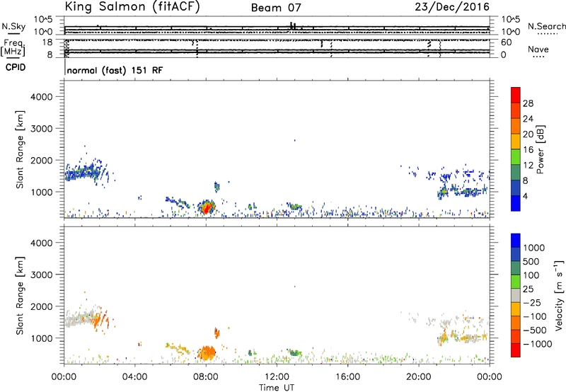
Task: Click the orange velocity blob near 08:00
Action: click(207, 352)
